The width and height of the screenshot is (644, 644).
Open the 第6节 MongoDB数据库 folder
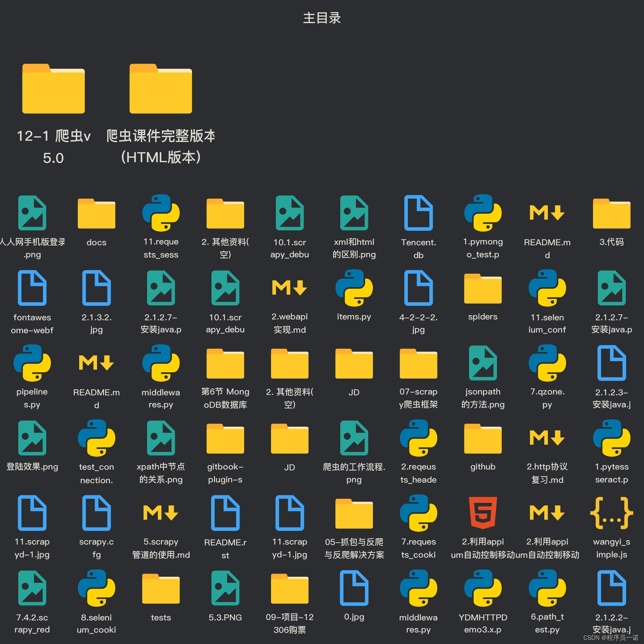click(225, 364)
